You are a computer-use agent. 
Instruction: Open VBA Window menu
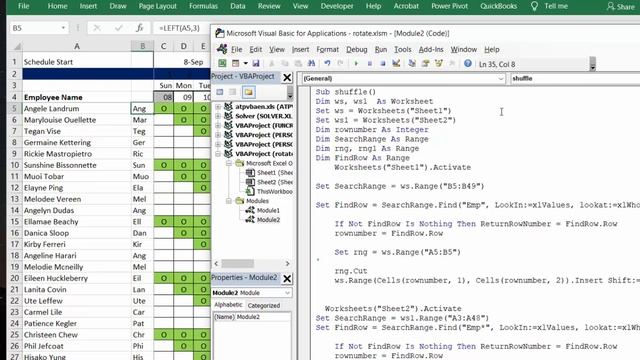[463, 49]
